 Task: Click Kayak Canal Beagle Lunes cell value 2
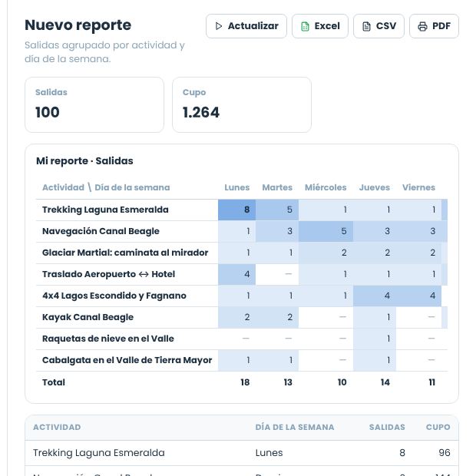236,317
